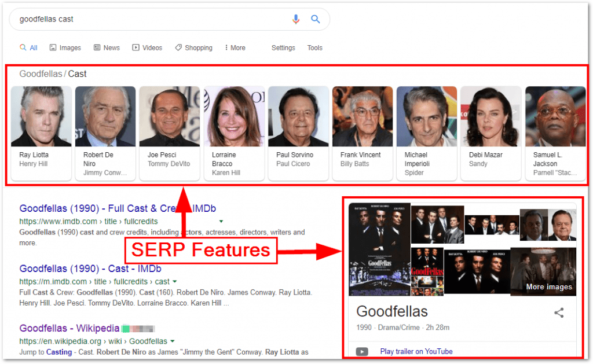Click the Goodfellas breadcrumb above the cast
Viewport: 593px width, 364px height.
(41, 73)
